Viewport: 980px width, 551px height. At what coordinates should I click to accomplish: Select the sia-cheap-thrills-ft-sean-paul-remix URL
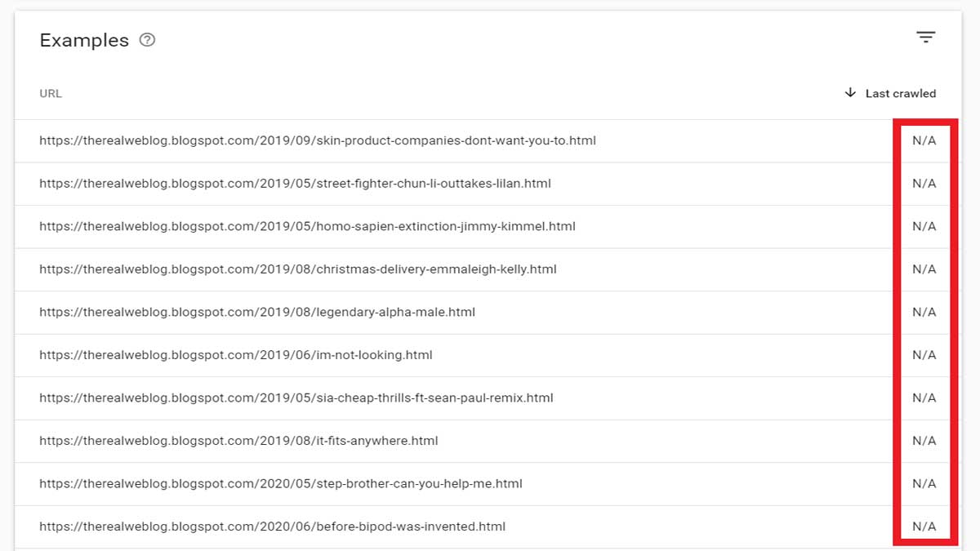tap(296, 398)
